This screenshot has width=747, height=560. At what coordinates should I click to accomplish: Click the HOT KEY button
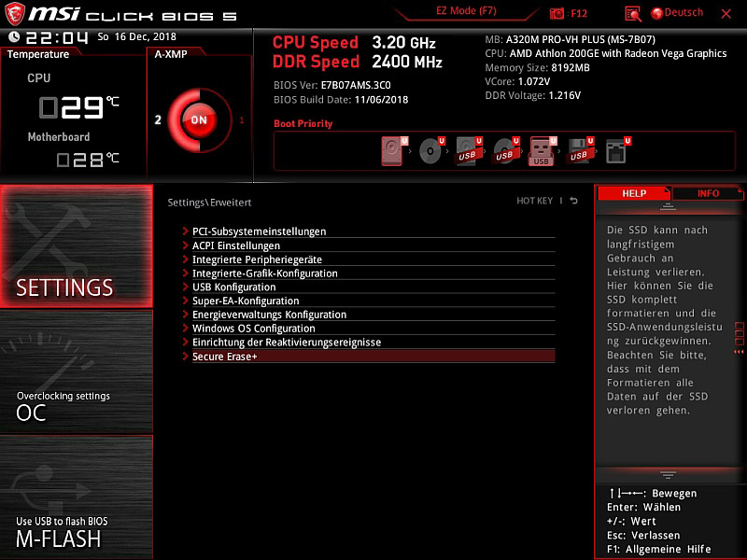point(534,201)
